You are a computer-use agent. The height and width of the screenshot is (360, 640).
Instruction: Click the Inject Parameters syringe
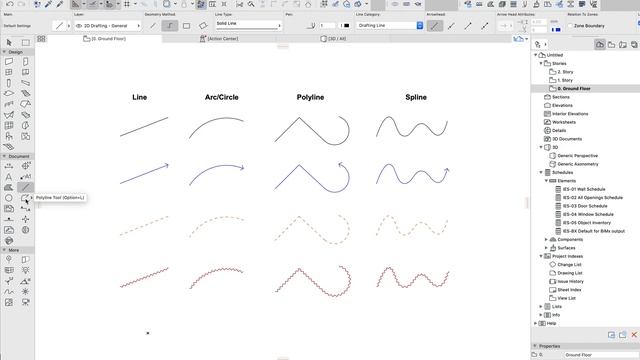tap(60, 4)
